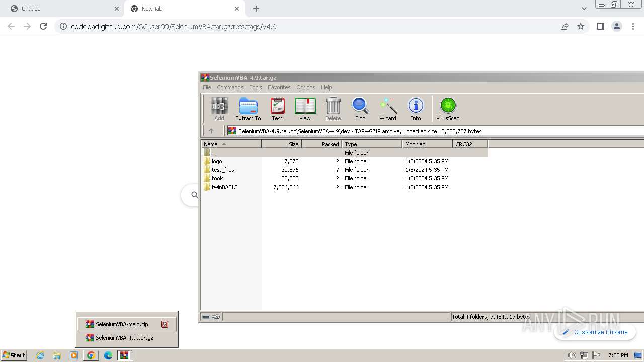Open the View toolbar icon
Screen dimensions: 644x362
point(305,109)
